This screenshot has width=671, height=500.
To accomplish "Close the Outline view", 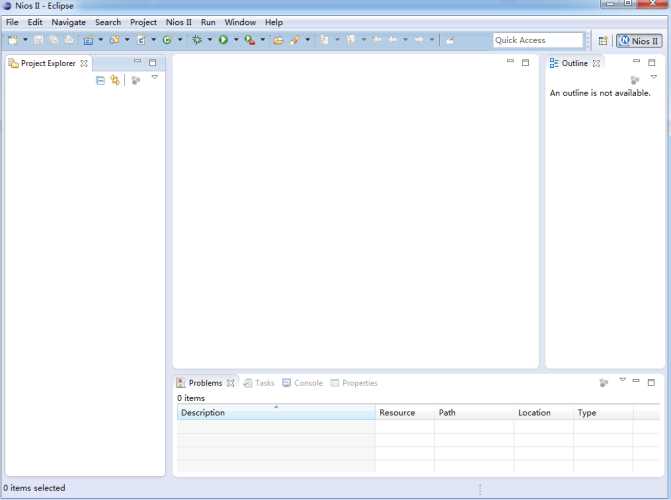I will [x=597, y=63].
